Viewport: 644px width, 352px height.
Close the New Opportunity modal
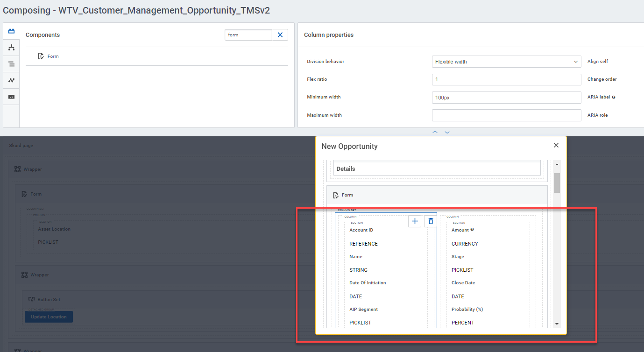click(x=556, y=145)
